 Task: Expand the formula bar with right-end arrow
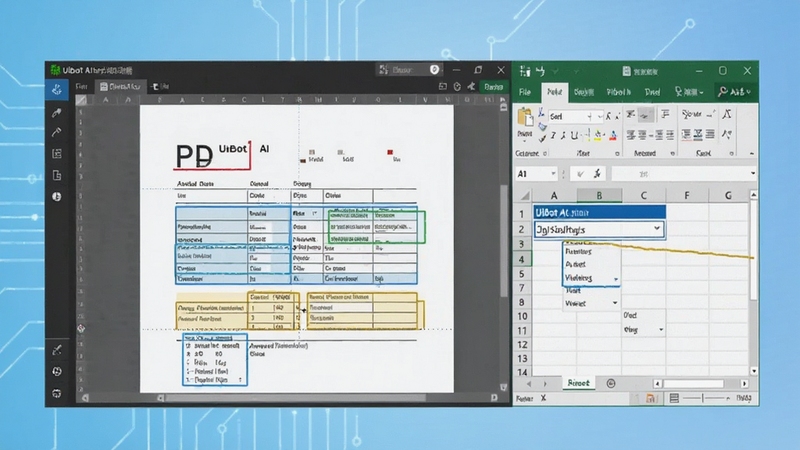(753, 173)
